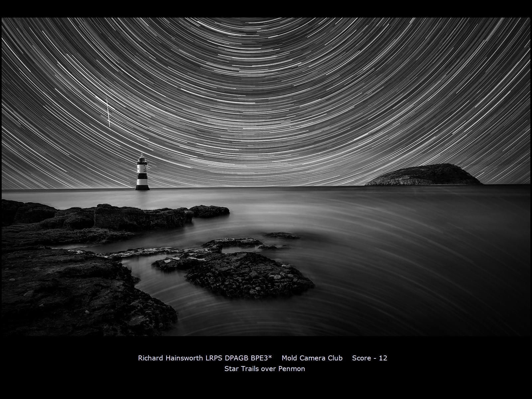
Task: Click the Score - 12 label
Action: pyautogui.click(x=369, y=358)
